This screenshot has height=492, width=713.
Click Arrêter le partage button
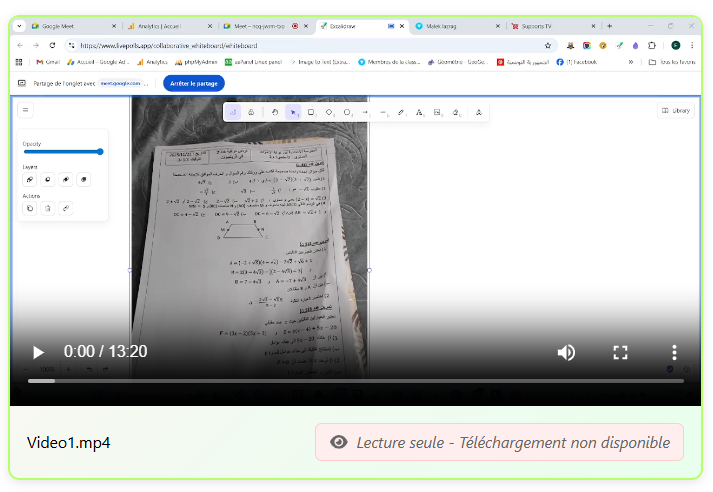pos(193,83)
